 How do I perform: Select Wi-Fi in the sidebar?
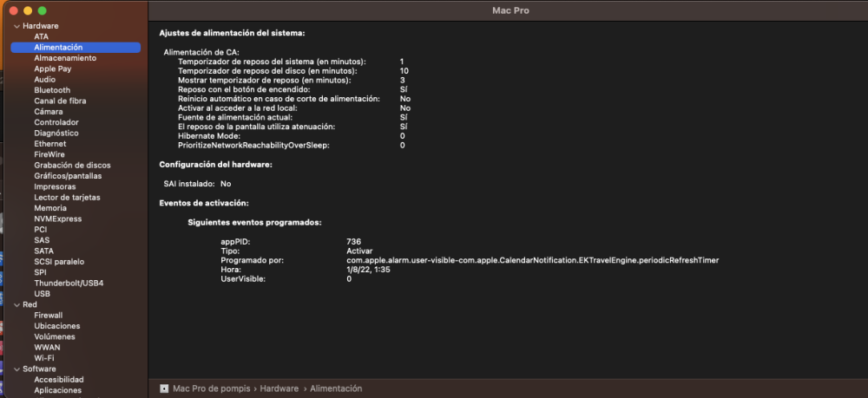pos(43,358)
